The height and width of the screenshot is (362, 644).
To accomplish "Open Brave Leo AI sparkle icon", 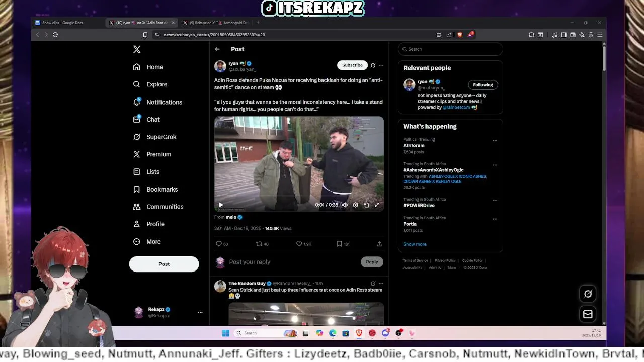I will 582,35.
